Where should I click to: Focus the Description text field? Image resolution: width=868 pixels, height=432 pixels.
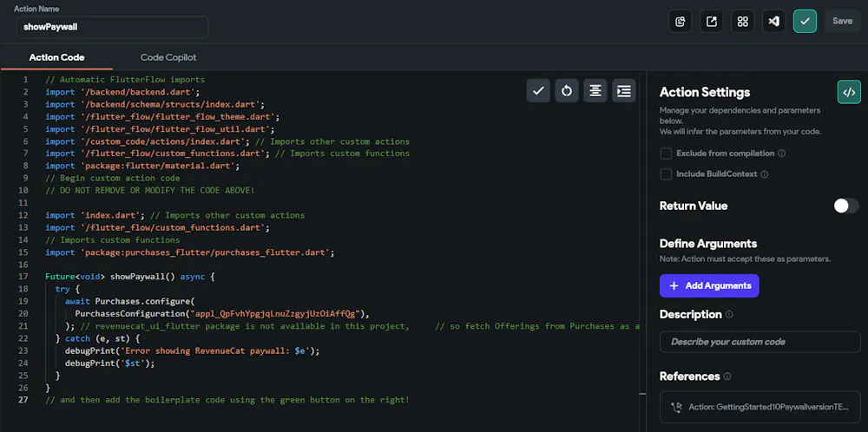tap(759, 342)
